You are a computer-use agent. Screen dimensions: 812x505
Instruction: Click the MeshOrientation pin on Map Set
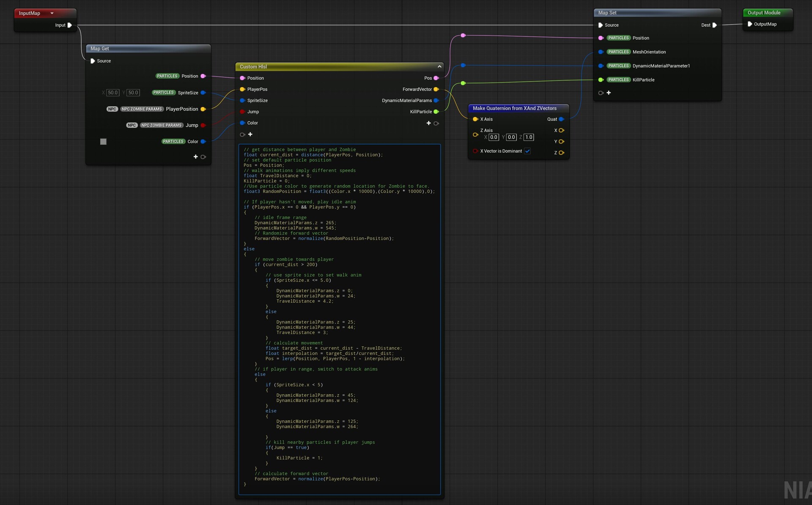[x=601, y=52]
